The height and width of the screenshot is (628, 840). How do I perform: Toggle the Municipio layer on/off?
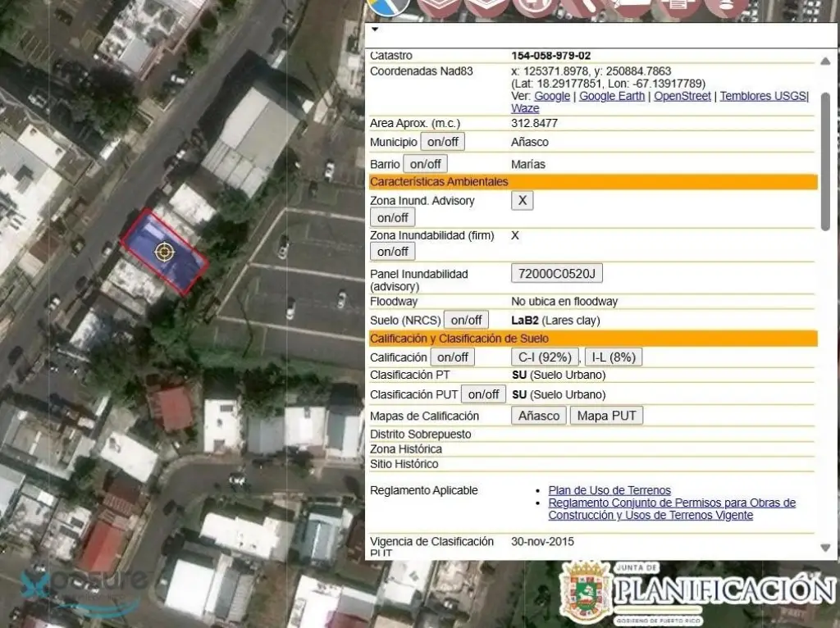[442, 142]
